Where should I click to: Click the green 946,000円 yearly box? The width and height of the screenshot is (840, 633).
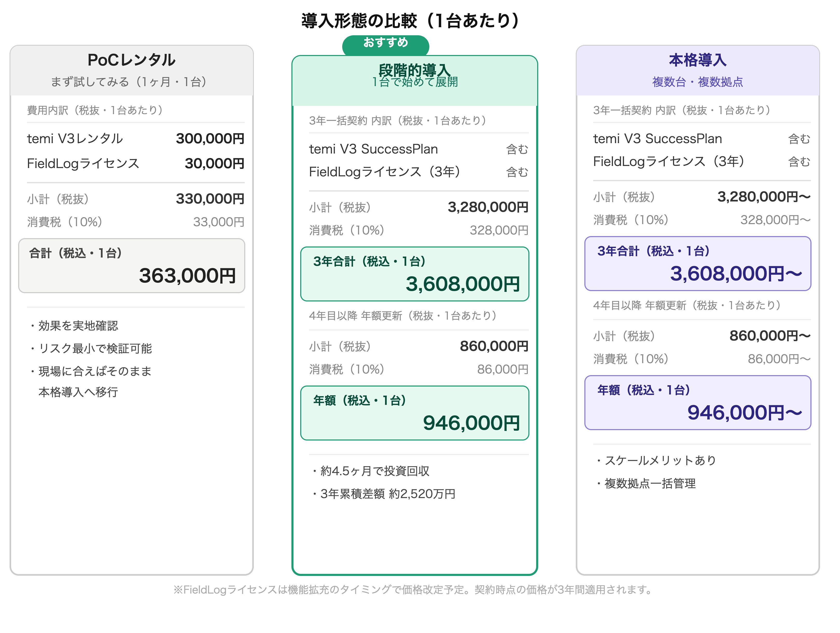click(x=414, y=413)
